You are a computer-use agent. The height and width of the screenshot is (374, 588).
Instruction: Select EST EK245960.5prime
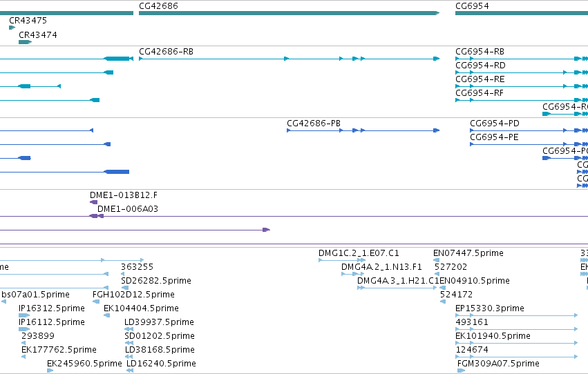[84, 364]
